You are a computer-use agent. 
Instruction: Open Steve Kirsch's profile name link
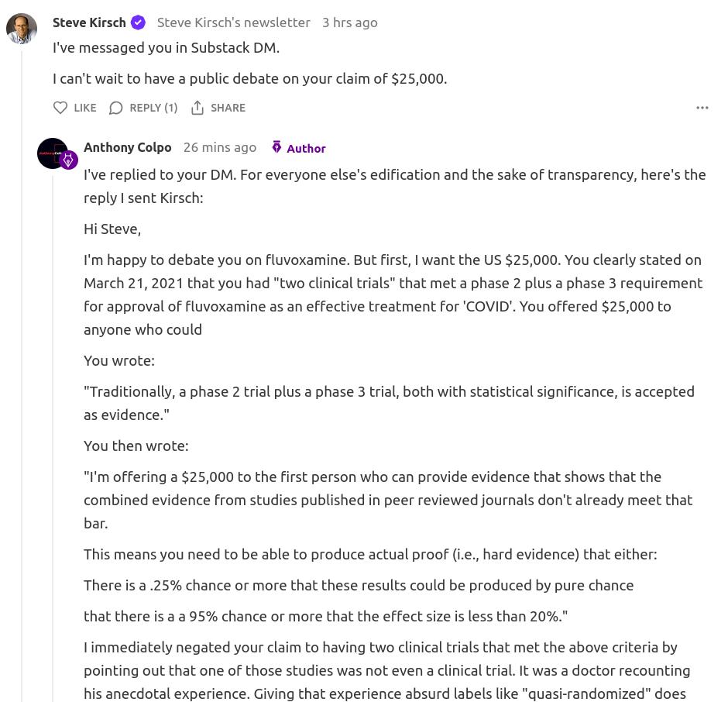tap(89, 22)
